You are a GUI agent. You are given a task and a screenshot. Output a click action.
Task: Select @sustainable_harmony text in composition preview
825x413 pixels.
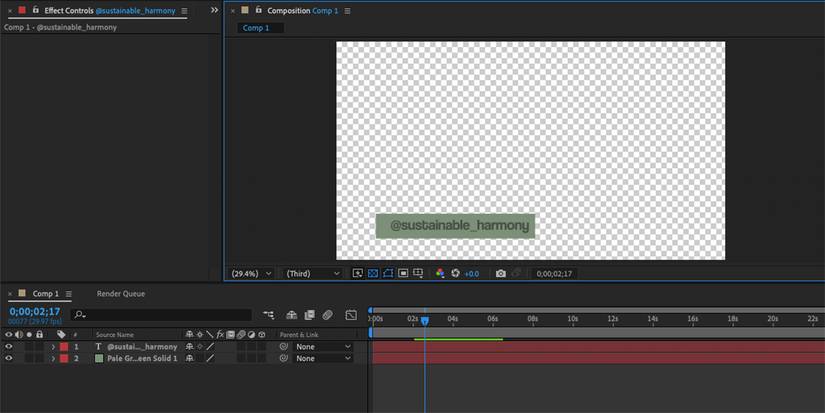459,226
